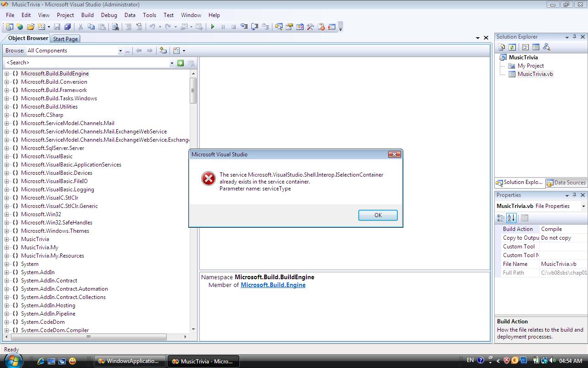Expand the MusicTrivia.My.Resources tree node

7,256
